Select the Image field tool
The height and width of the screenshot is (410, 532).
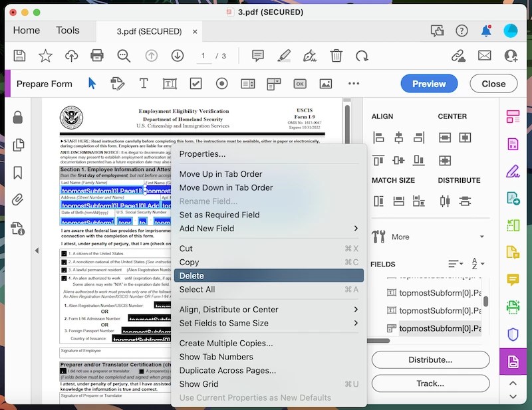pyautogui.click(x=325, y=84)
